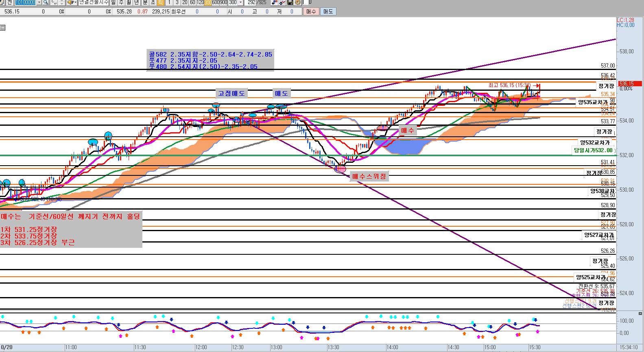Toggle the 틱 (tick) period button
Screen dimensions: 644x352
pos(161,2)
